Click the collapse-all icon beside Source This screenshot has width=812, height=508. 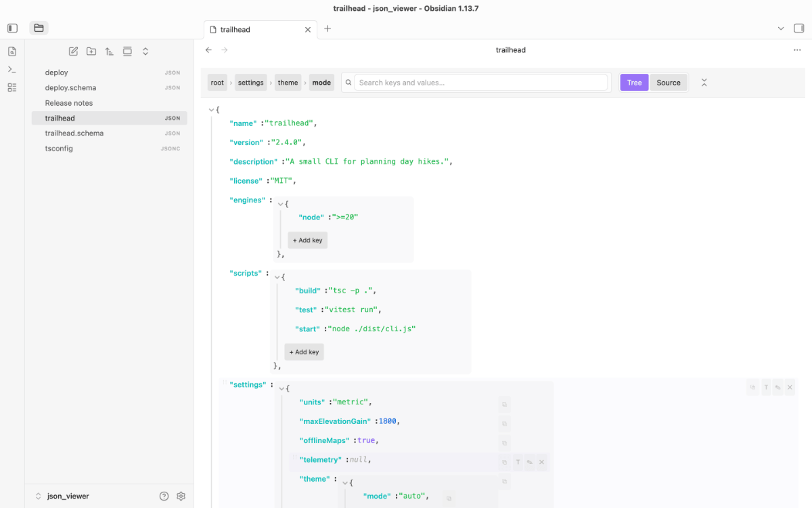pos(704,83)
